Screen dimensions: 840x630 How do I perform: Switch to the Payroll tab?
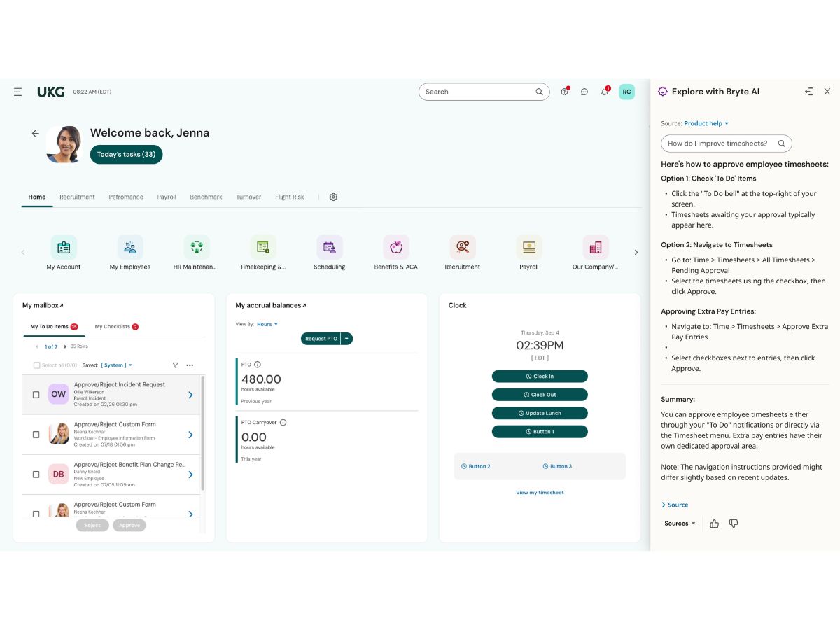coord(167,197)
